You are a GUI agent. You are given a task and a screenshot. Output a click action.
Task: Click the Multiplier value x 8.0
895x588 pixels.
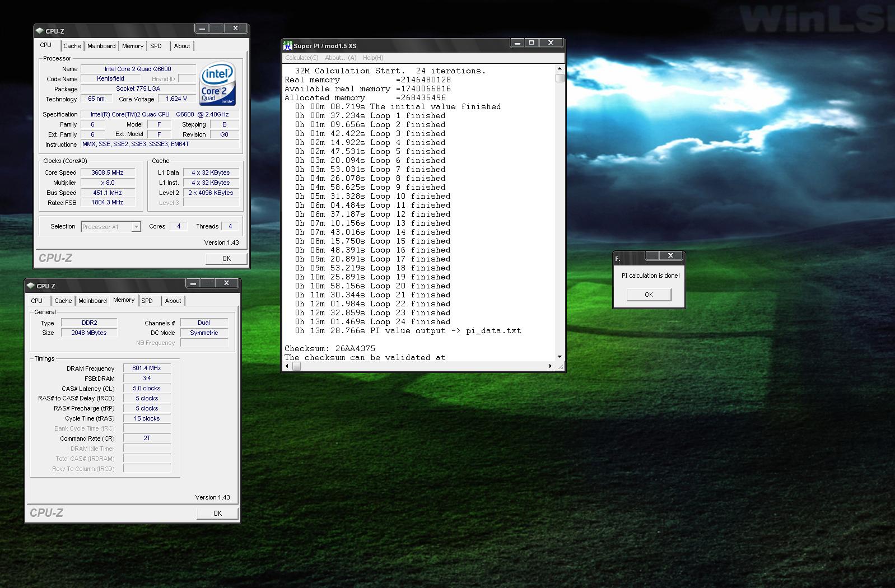coord(108,183)
